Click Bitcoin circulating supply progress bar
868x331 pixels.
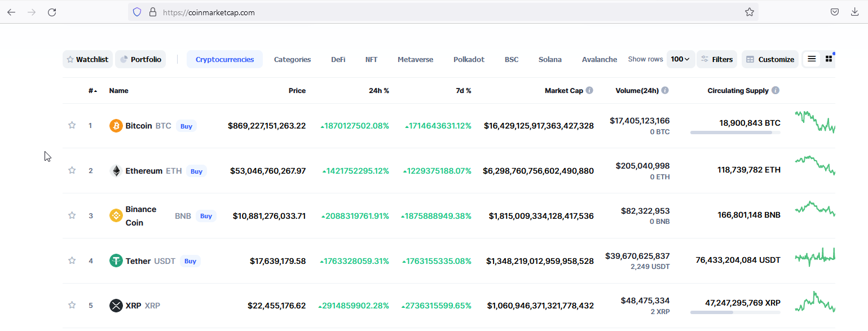pyautogui.click(x=735, y=133)
